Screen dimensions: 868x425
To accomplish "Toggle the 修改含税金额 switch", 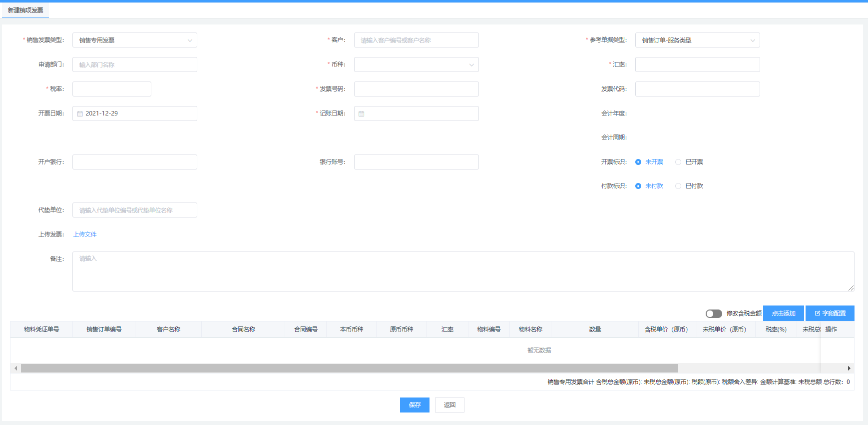I will (x=714, y=313).
